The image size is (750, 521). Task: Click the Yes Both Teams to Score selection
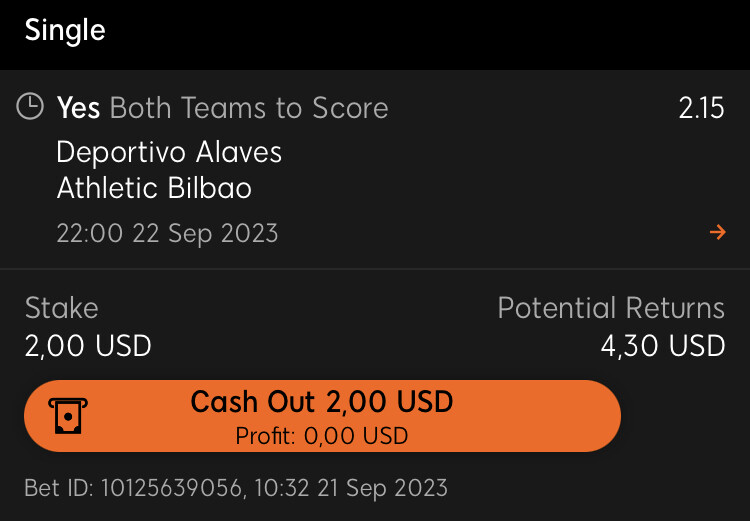222,108
